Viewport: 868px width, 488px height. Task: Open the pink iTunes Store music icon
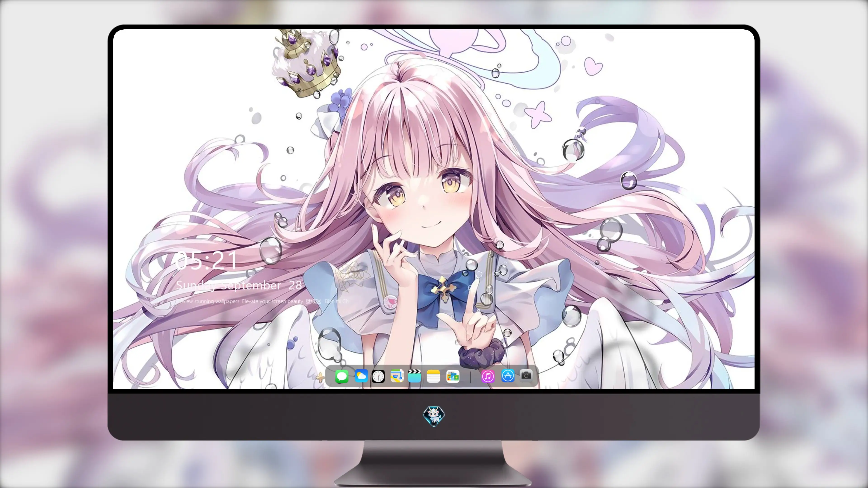pyautogui.click(x=488, y=376)
